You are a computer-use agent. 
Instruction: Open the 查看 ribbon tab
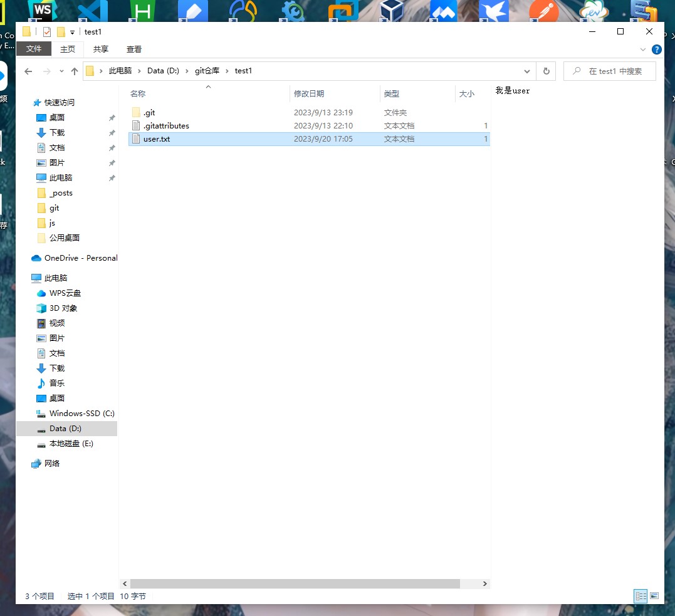134,50
